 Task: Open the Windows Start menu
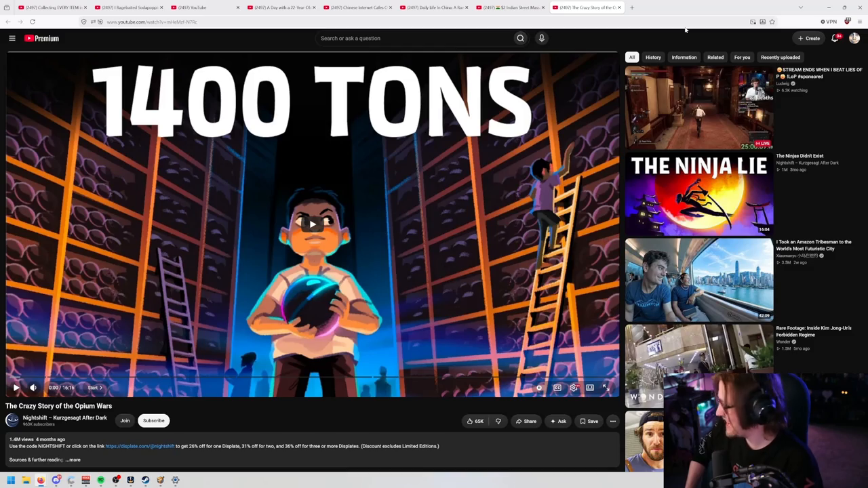[x=11, y=480]
